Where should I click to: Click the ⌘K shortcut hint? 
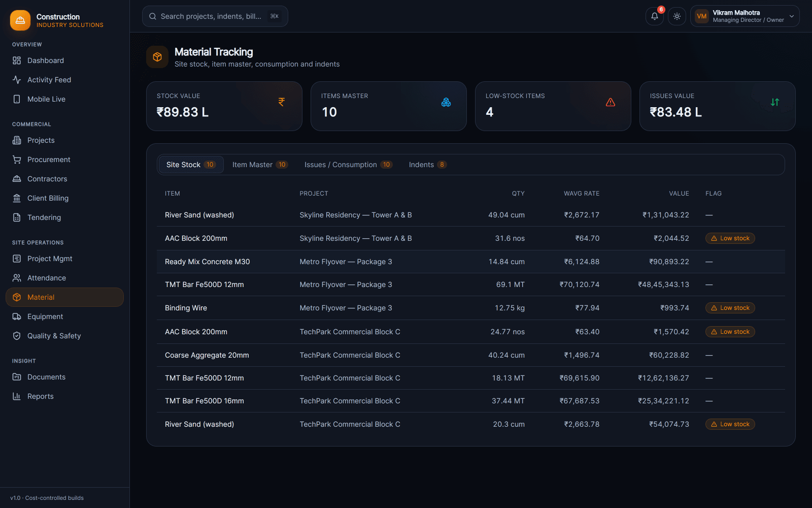pos(275,16)
